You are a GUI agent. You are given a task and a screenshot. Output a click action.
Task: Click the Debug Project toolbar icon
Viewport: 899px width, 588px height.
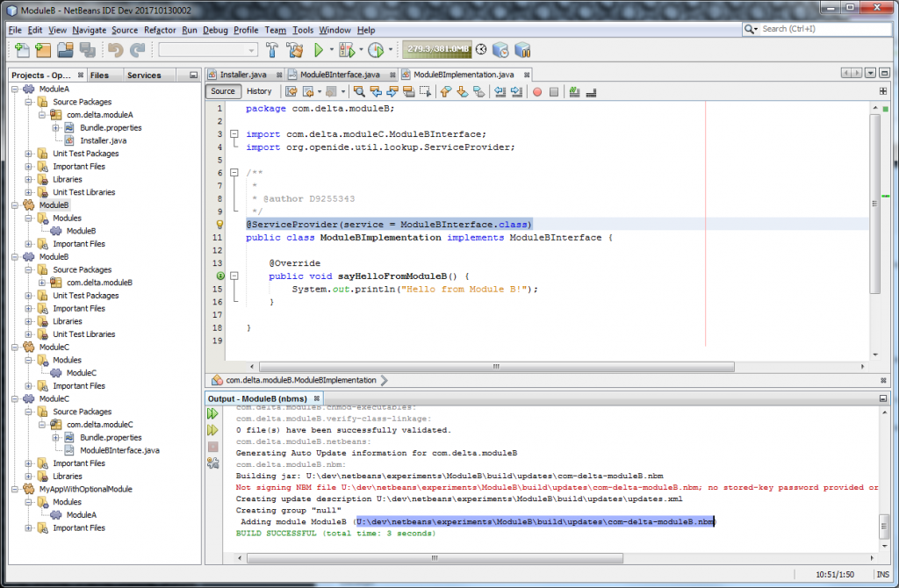point(347,50)
